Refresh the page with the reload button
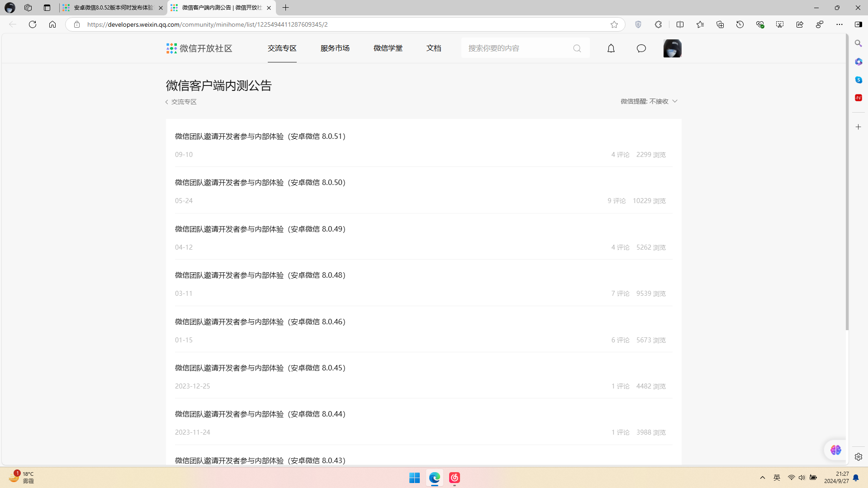 [x=33, y=24]
